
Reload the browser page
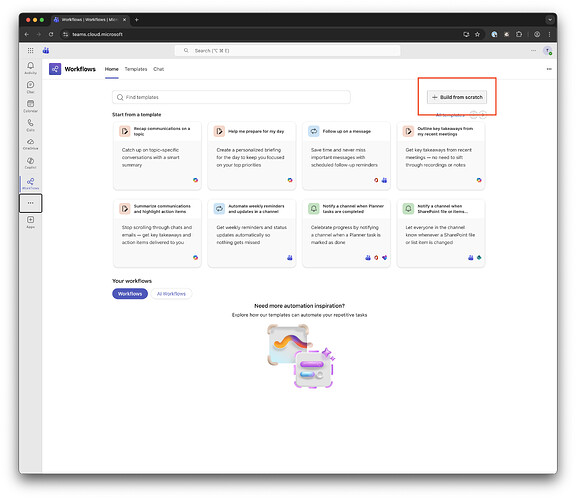(x=51, y=34)
